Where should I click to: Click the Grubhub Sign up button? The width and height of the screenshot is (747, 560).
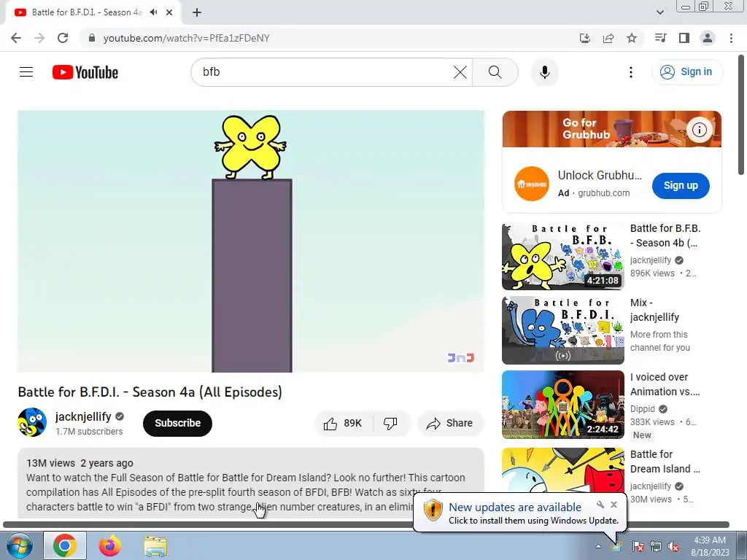coord(681,186)
